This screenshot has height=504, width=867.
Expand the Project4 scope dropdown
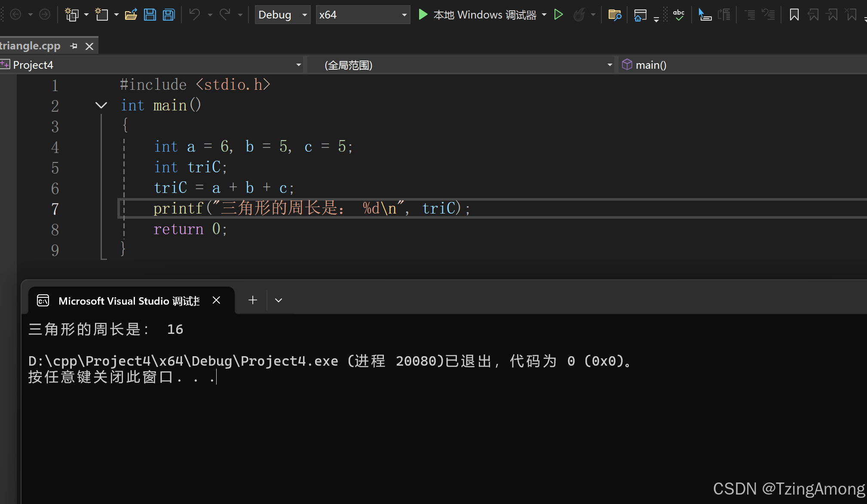298,65
